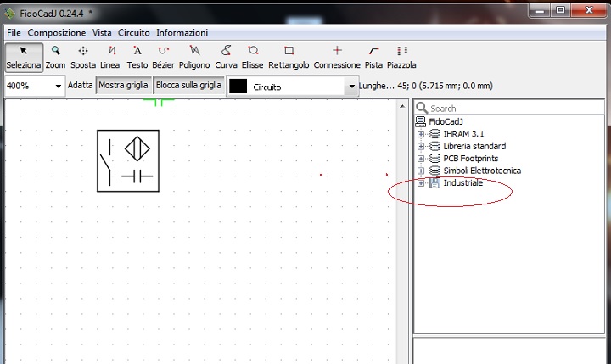Click the Adatta fit button
The height and width of the screenshot is (364, 611).
tap(81, 86)
